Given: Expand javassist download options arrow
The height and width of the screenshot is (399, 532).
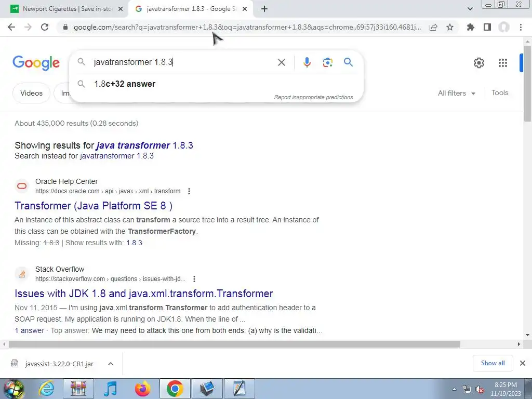Looking at the screenshot, I should pyautogui.click(x=111, y=363).
